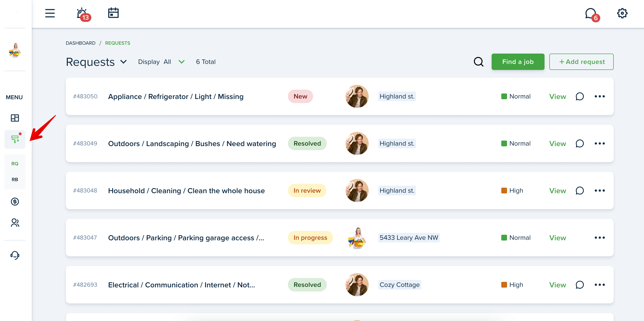Screen dimensions: 644x321
Task: Open Household / Cleaning / Clean the whole house
Action: [x=186, y=191]
